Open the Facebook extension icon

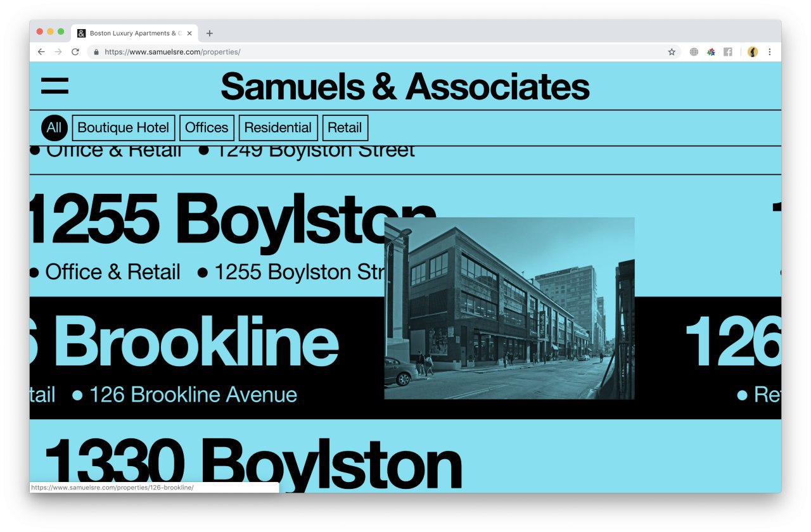point(728,52)
